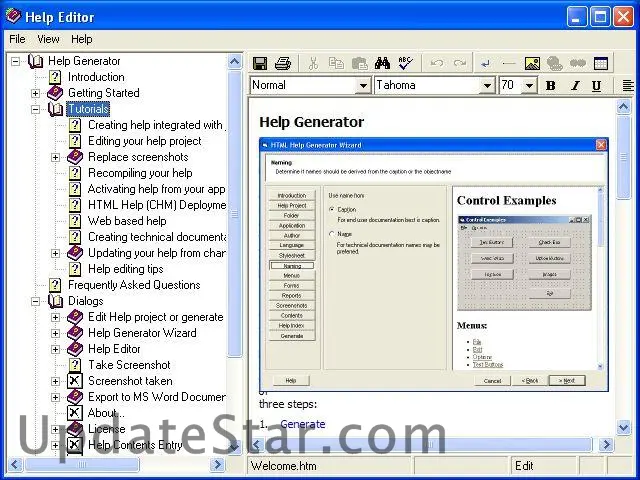
Task: Open the File menu
Action: tap(17, 39)
